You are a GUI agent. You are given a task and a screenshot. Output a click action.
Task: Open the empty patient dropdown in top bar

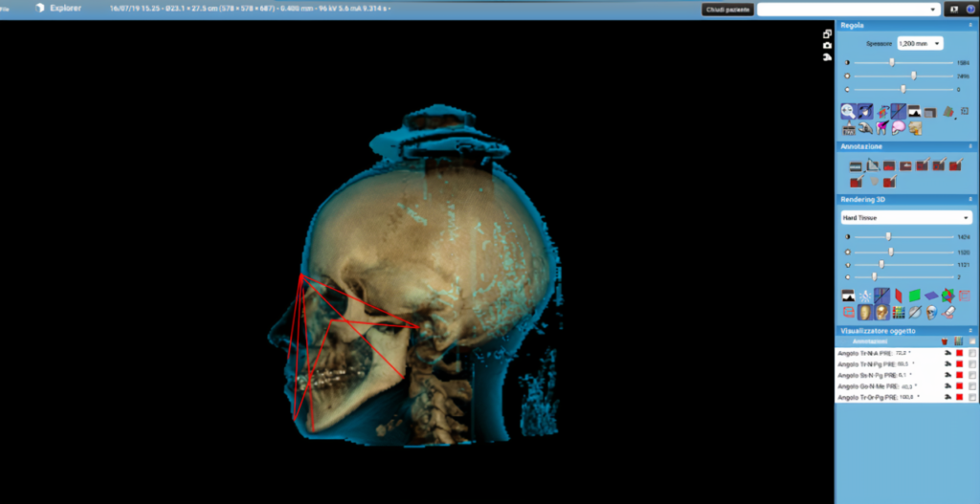pos(848,10)
